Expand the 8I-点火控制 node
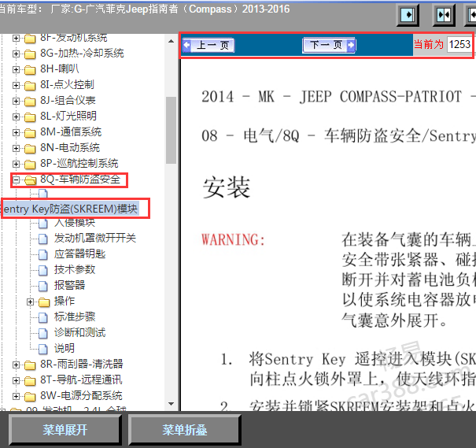Image resolution: width=476 pixels, height=448 pixels. (x=16, y=85)
